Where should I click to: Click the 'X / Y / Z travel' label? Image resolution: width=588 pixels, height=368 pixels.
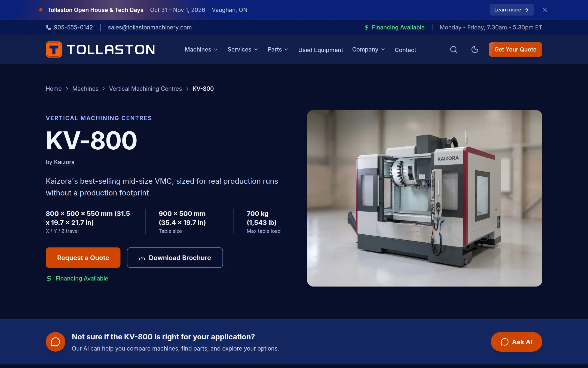click(62, 231)
